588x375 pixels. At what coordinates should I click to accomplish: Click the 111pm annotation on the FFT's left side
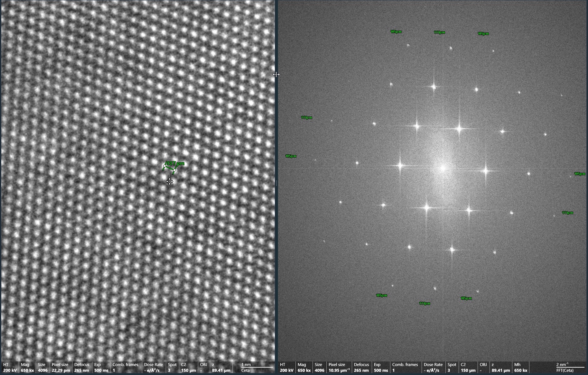[306, 117]
